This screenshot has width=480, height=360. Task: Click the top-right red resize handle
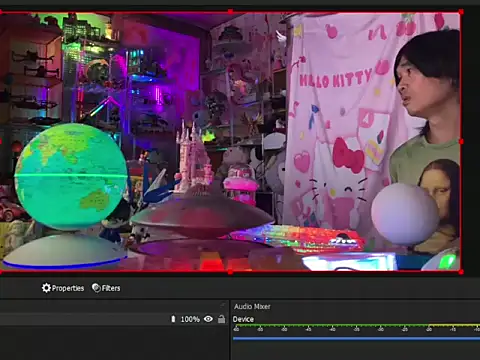pyautogui.click(x=461, y=12)
